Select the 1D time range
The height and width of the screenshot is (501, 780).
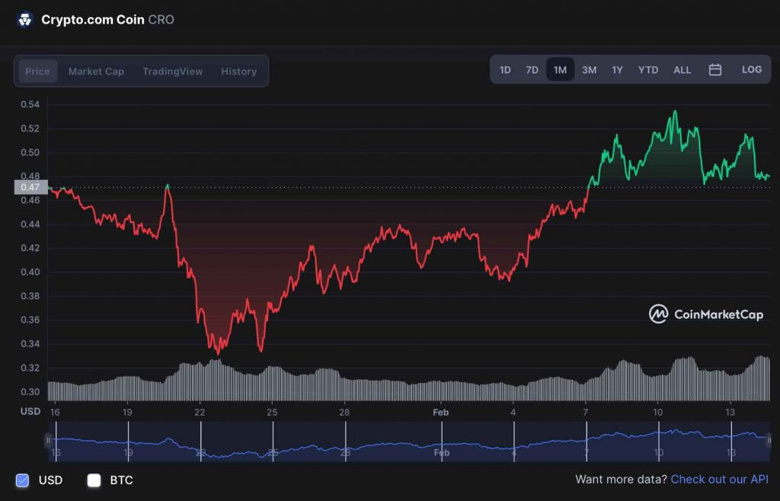(x=505, y=70)
